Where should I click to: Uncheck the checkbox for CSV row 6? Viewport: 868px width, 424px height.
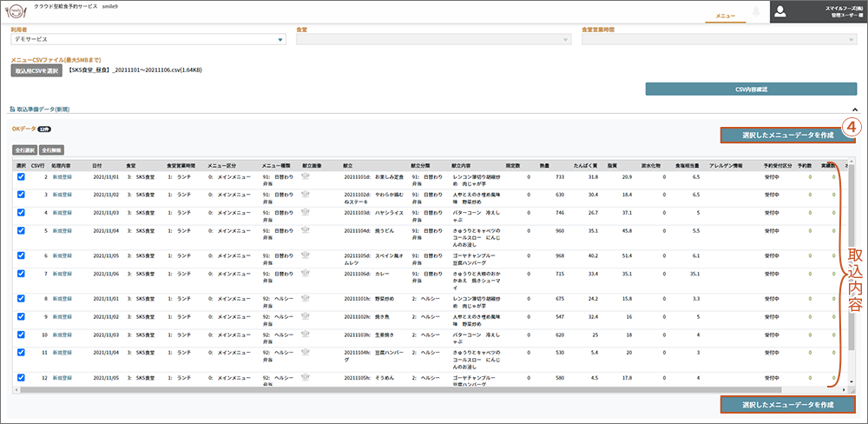21,255
